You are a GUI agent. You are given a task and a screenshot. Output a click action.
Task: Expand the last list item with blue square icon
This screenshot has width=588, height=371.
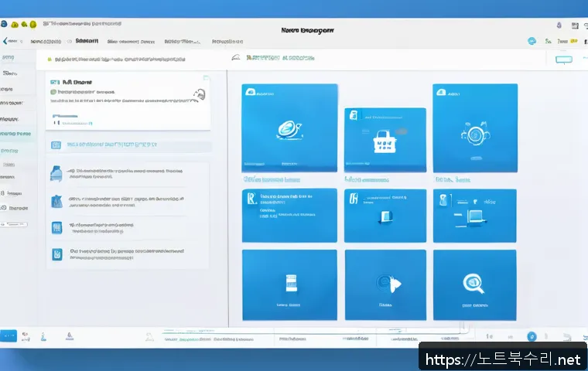pos(56,253)
